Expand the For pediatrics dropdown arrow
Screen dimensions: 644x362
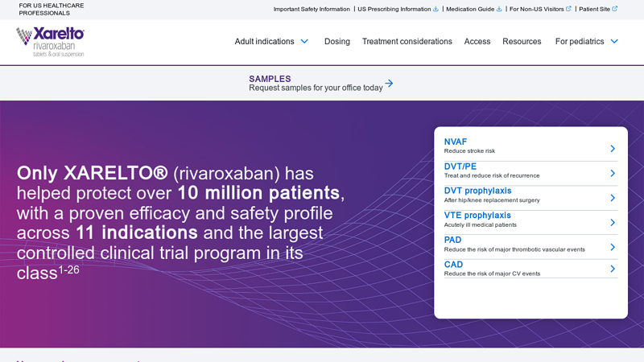[614, 42]
